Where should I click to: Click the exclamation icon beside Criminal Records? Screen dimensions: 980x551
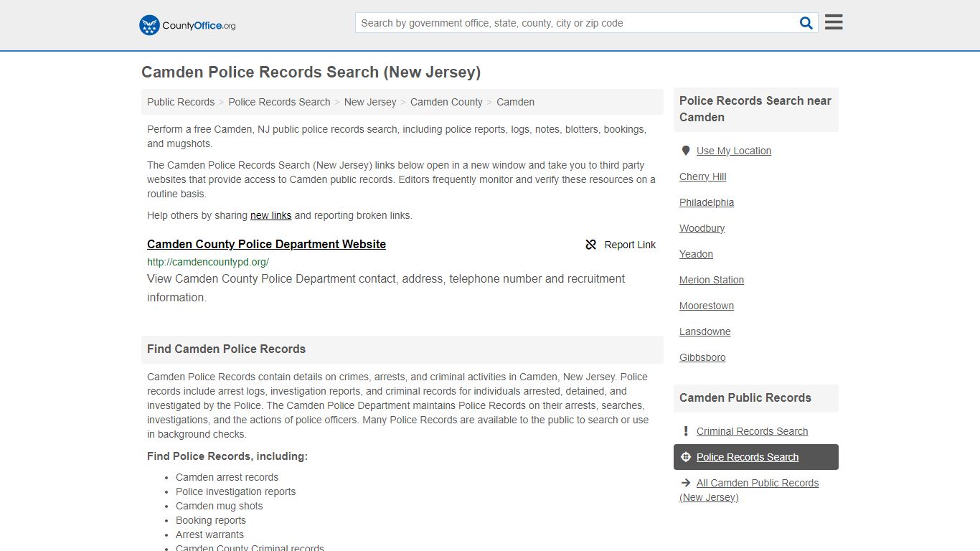click(x=686, y=431)
